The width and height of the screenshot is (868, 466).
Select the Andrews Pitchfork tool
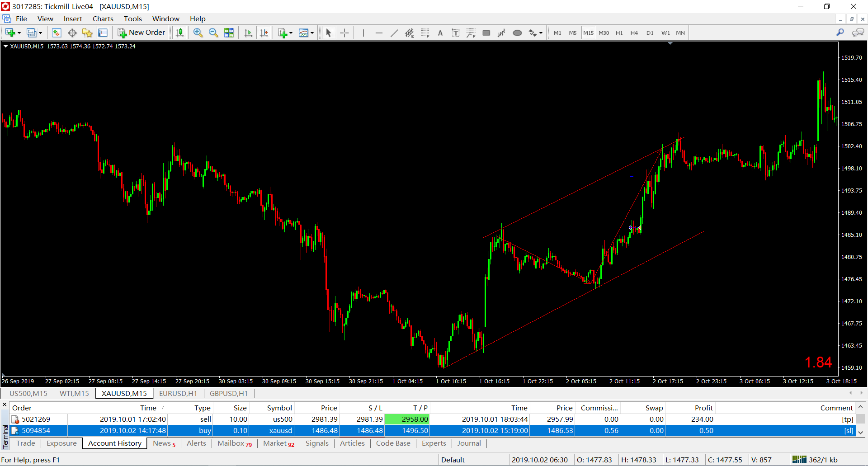pyautogui.click(x=502, y=33)
